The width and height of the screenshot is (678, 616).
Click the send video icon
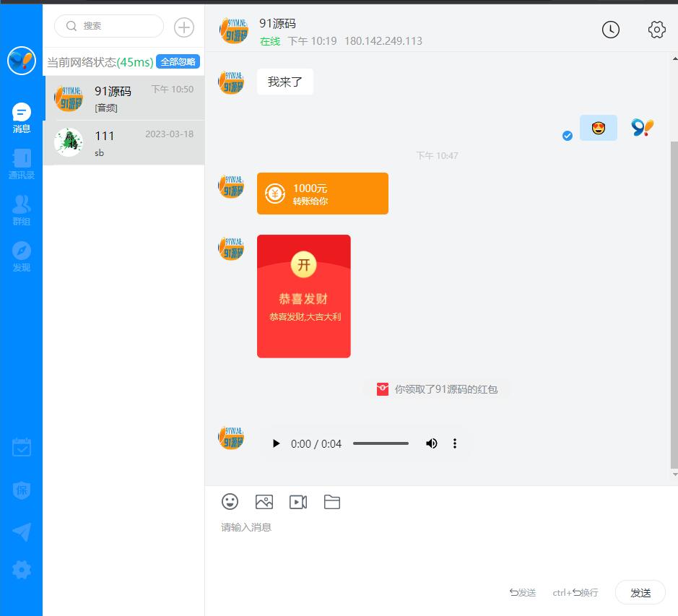[298, 502]
